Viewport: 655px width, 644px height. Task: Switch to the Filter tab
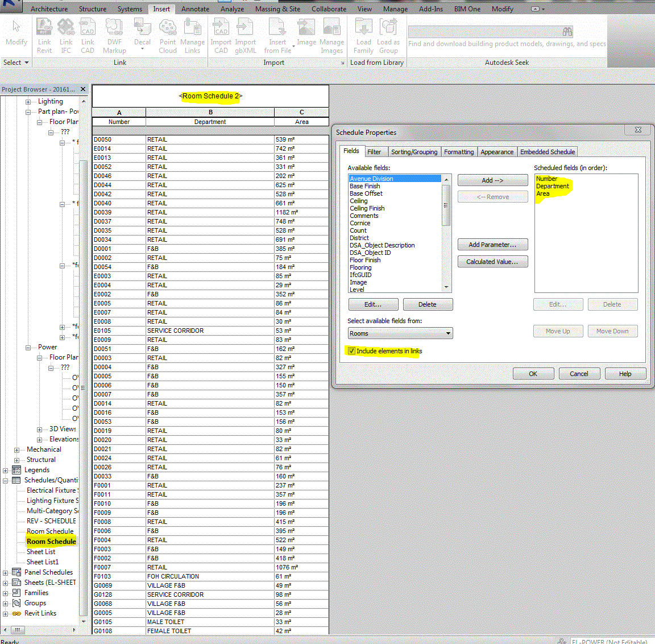coord(374,152)
